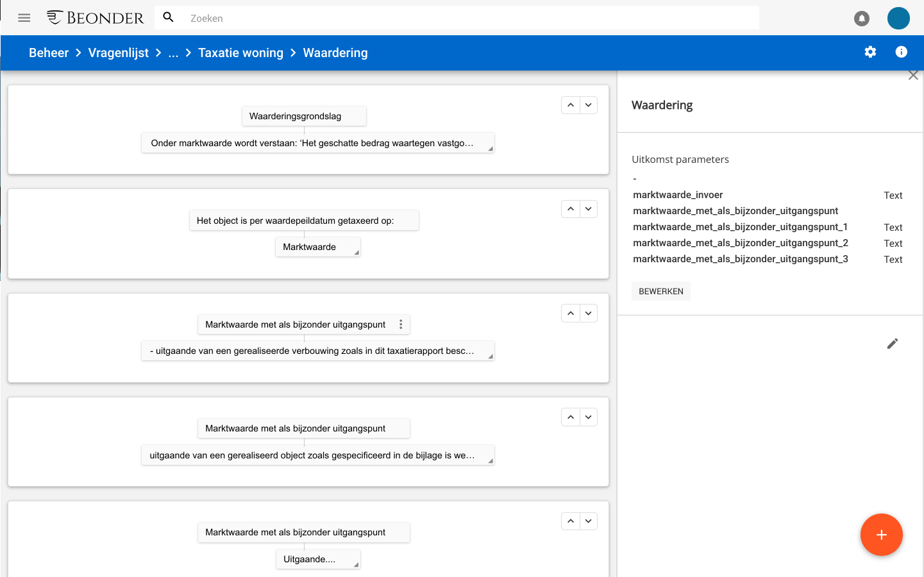Screen dimensions: 924x577
Task: Click the info icon in header
Action: click(x=901, y=52)
